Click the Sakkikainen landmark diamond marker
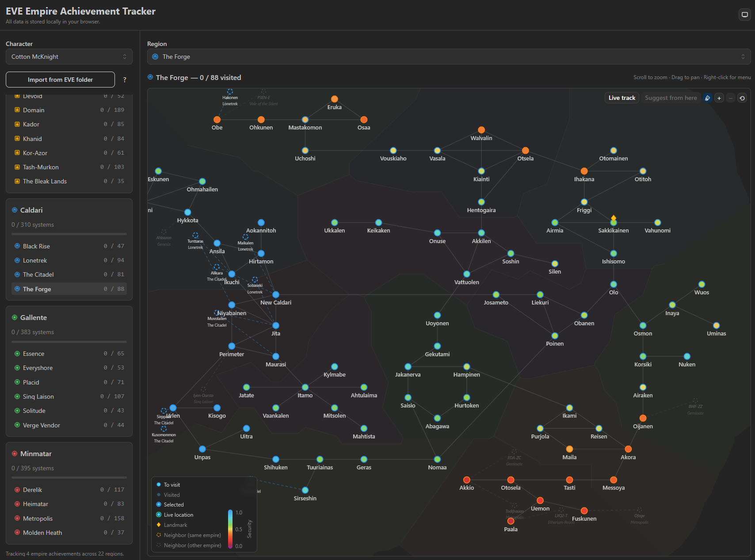The width and height of the screenshot is (755, 560). tap(614, 217)
